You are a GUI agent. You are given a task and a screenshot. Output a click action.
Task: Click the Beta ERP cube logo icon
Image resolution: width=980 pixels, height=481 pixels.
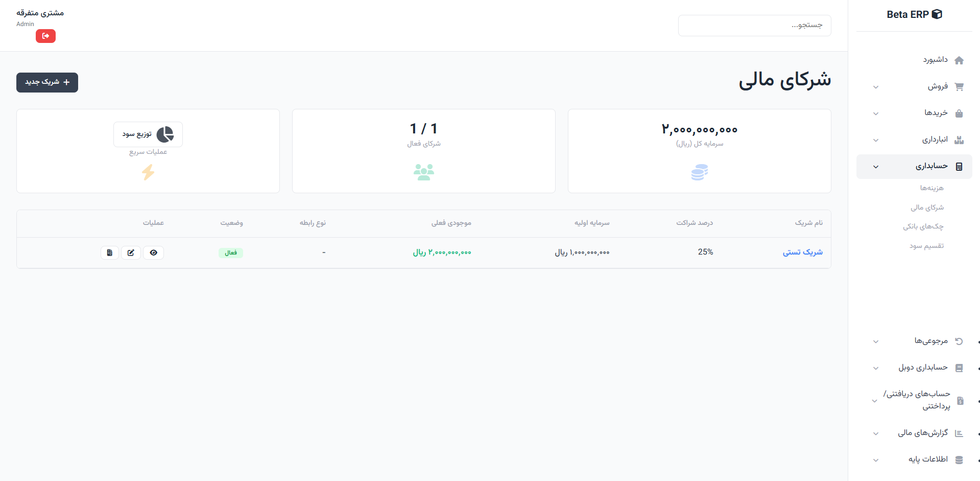(x=937, y=14)
